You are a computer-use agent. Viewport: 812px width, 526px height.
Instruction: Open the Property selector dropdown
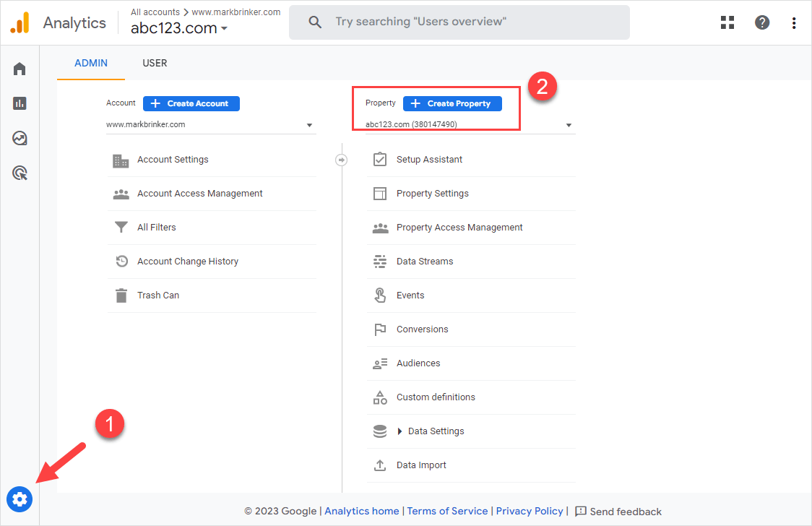pos(470,124)
